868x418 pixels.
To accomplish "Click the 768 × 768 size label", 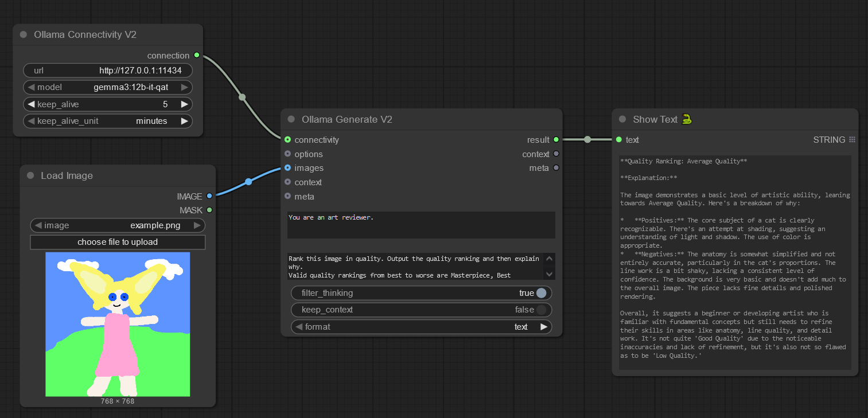I will coord(118,401).
